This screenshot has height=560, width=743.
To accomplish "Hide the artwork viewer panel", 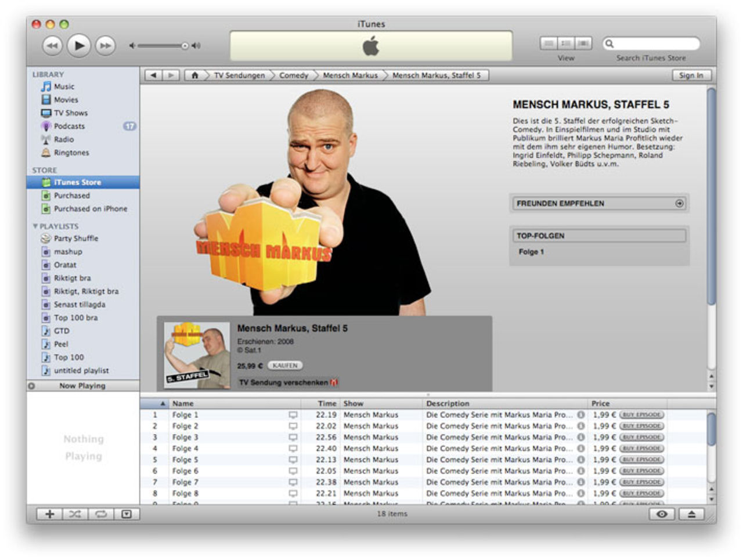I will click(x=126, y=514).
